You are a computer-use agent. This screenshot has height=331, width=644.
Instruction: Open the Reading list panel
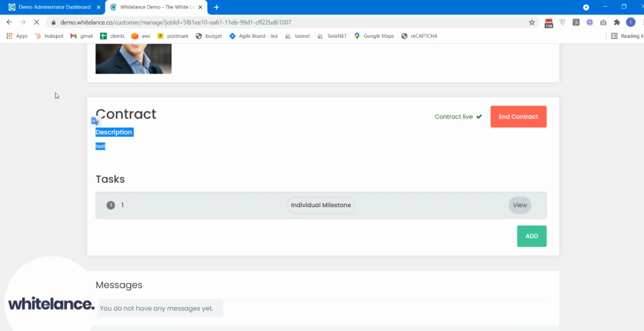[x=627, y=36]
